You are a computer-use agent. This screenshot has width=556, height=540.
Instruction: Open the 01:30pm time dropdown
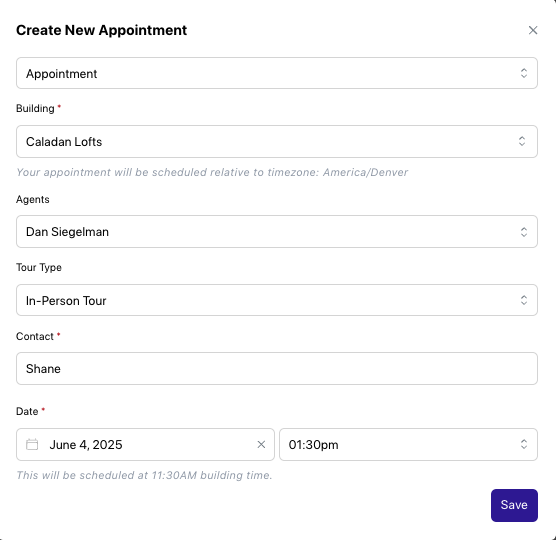point(408,445)
